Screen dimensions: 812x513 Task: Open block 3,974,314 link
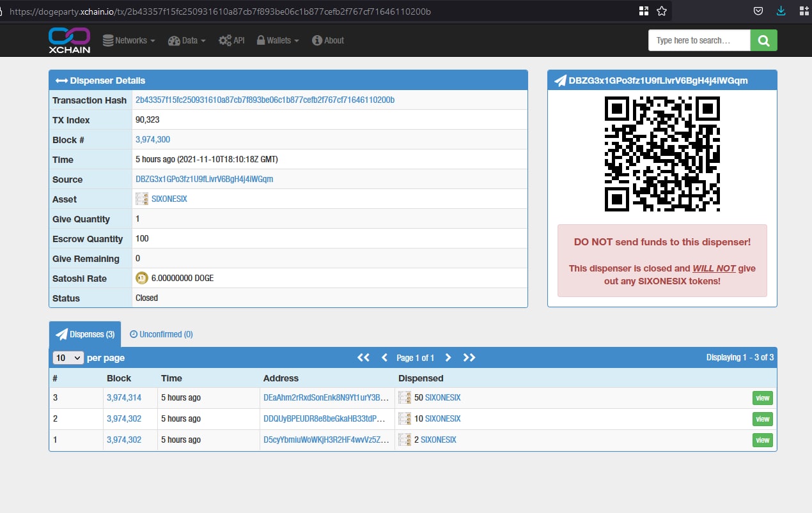click(124, 398)
